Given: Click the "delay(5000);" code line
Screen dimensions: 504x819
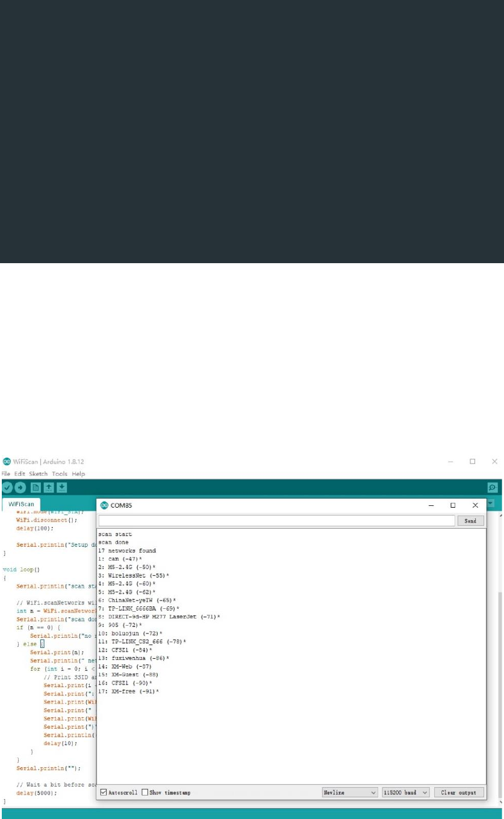Looking at the screenshot, I should point(37,793).
